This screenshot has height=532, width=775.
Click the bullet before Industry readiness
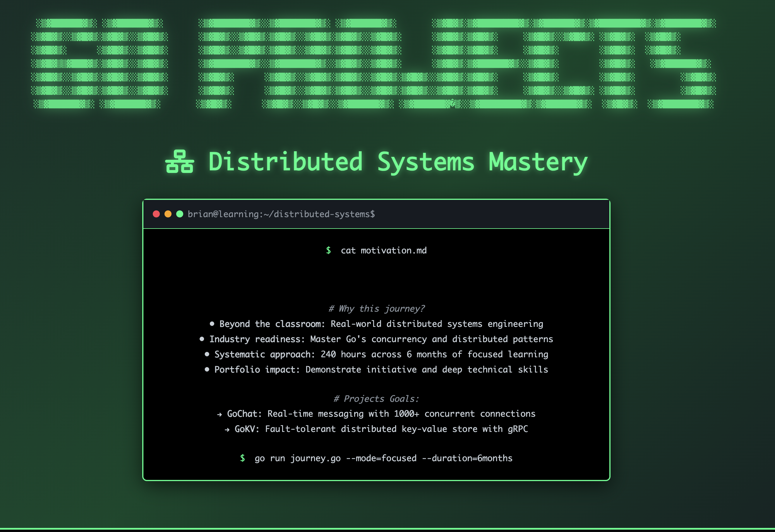[202, 339]
